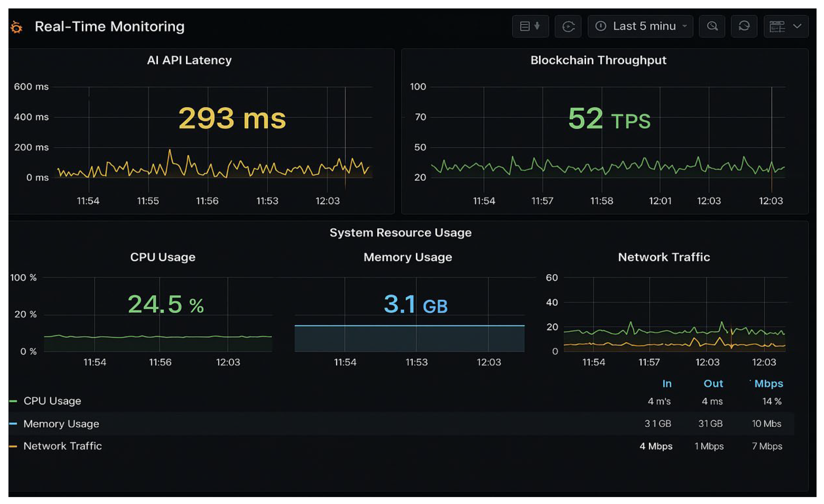Click System Resource Usage row title
The image size is (824, 504).
(x=400, y=233)
